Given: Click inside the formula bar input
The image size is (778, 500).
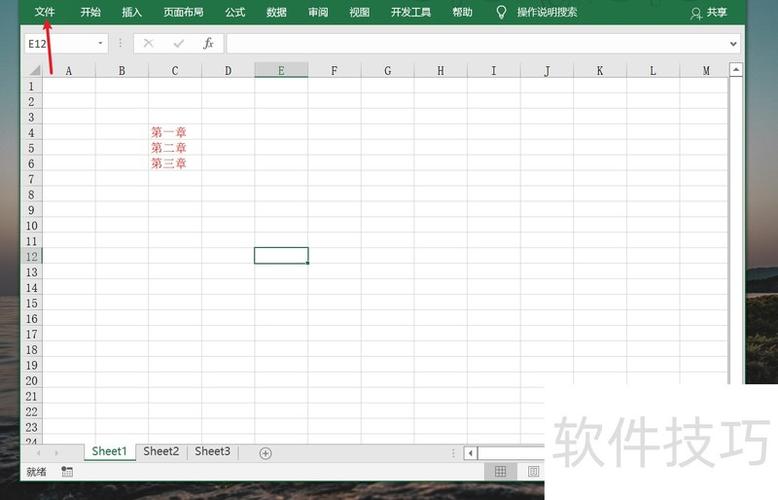Looking at the screenshot, I should point(476,44).
